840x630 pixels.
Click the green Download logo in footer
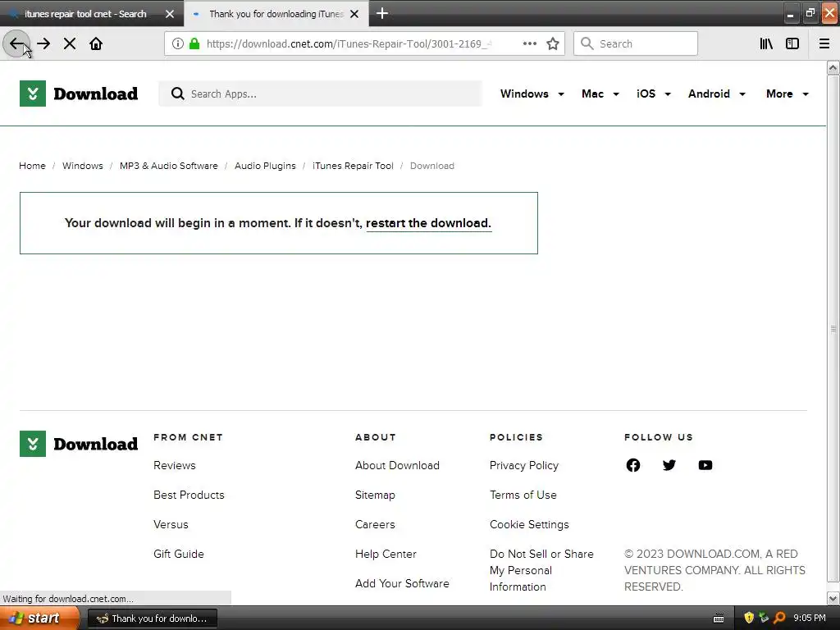point(79,444)
